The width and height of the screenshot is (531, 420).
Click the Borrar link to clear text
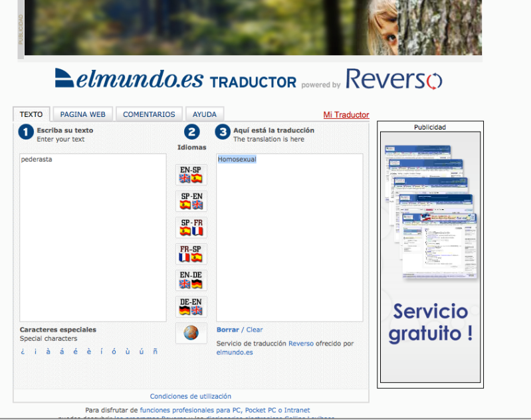point(227,330)
